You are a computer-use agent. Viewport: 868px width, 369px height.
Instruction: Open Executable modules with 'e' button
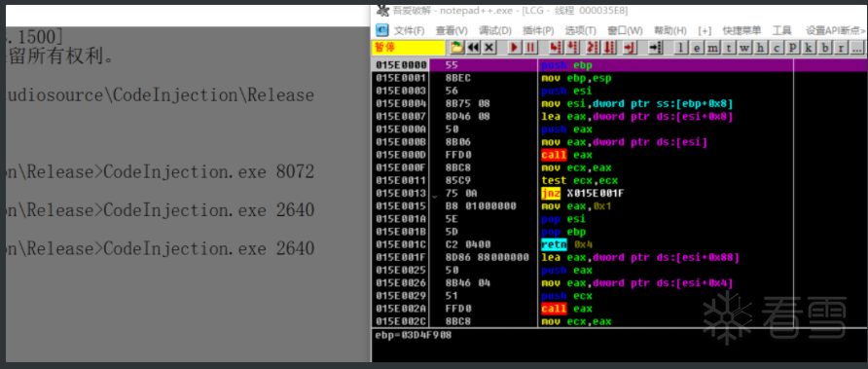pyautogui.click(x=697, y=49)
